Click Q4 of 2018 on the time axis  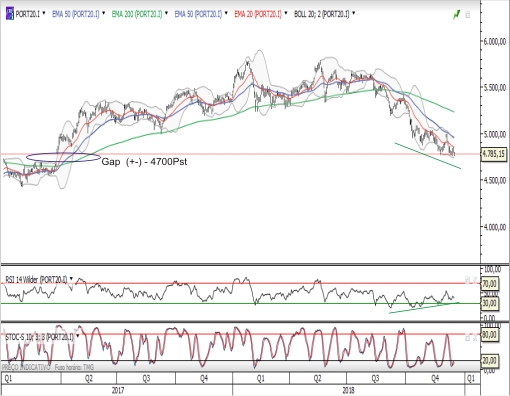pyautogui.click(x=435, y=379)
